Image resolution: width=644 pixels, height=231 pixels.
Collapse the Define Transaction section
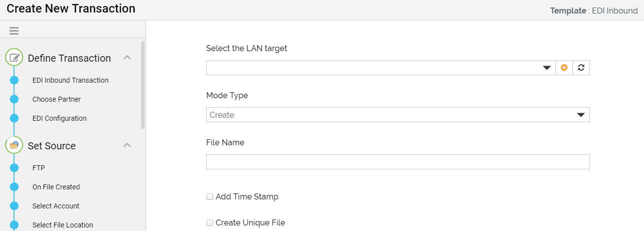pos(127,58)
